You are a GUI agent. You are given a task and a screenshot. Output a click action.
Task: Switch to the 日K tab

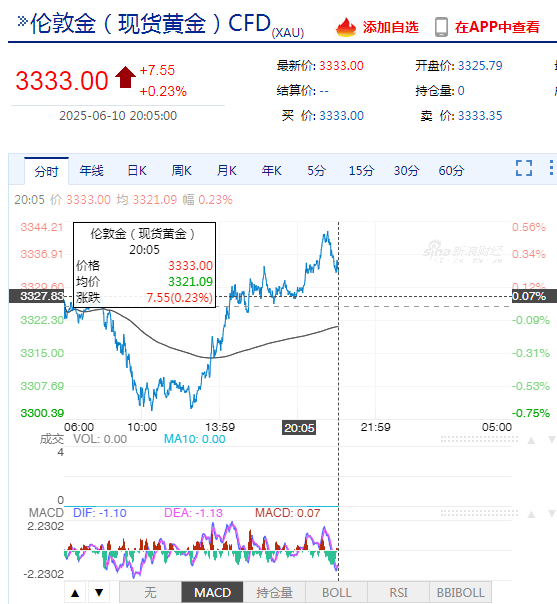pyautogui.click(x=137, y=171)
